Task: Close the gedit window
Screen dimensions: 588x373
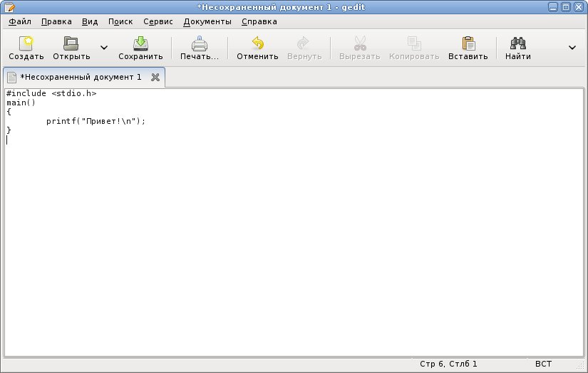Action: point(579,6)
